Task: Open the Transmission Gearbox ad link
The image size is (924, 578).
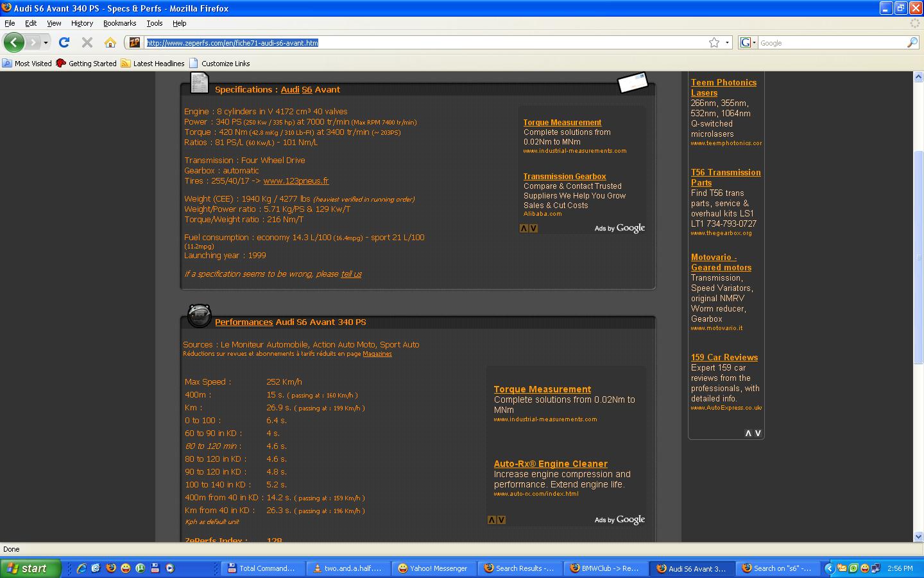Action: tap(565, 177)
